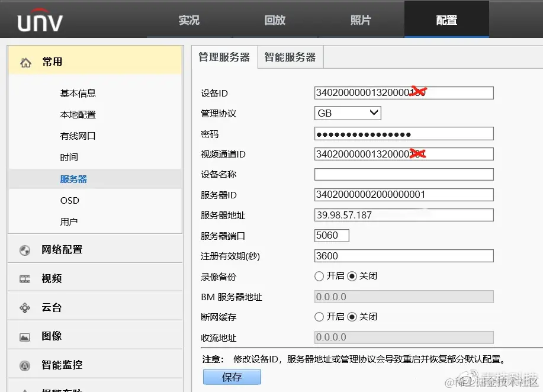Click the 图像 image sidebar icon
The height and width of the screenshot is (392, 543).
(x=24, y=335)
